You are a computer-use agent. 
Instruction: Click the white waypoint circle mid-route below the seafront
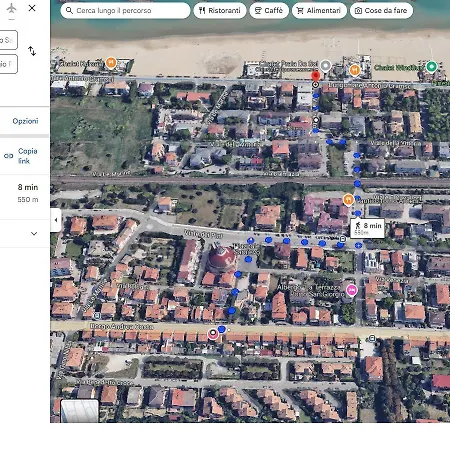316,120
